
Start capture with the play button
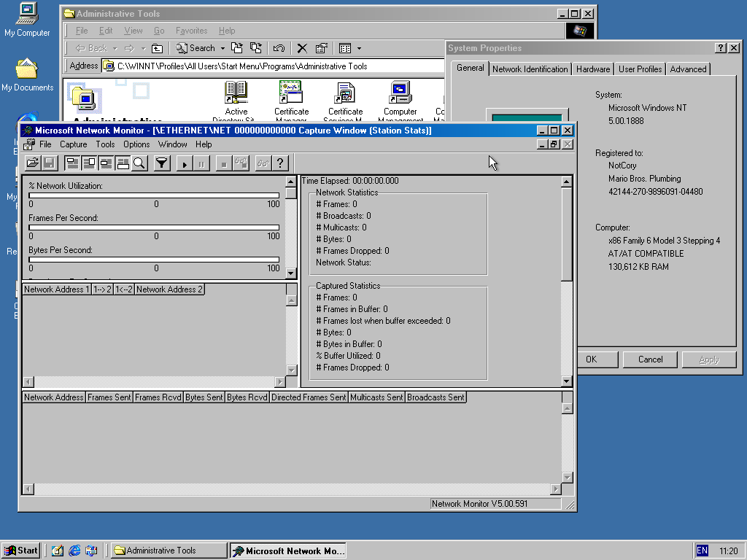click(x=185, y=163)
